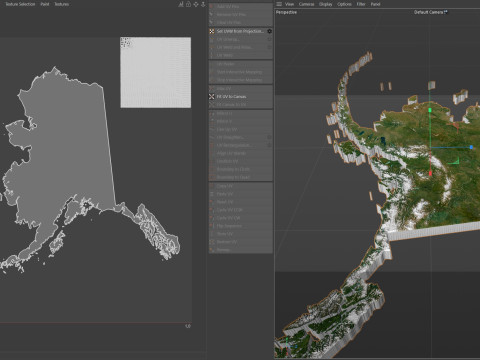Open the Texture Selection menu

coord(20,4)
